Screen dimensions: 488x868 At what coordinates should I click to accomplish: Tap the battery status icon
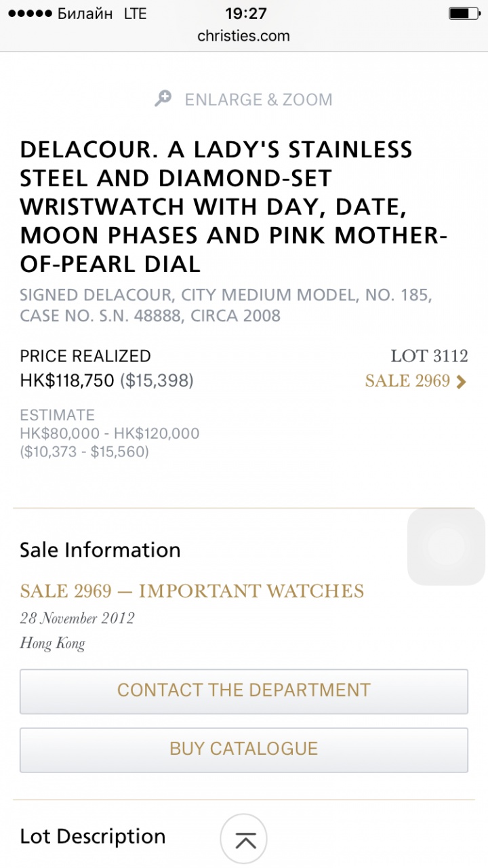click(x=464, y=14)
